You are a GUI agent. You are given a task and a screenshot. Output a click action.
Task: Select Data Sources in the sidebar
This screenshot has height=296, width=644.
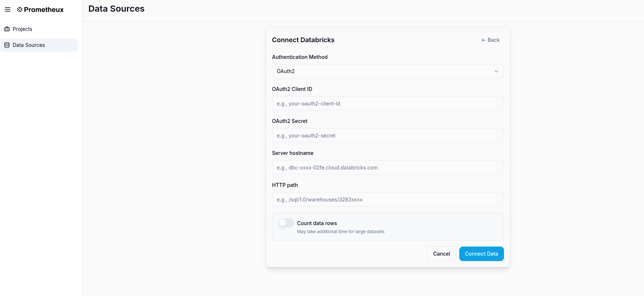[29, 45]
